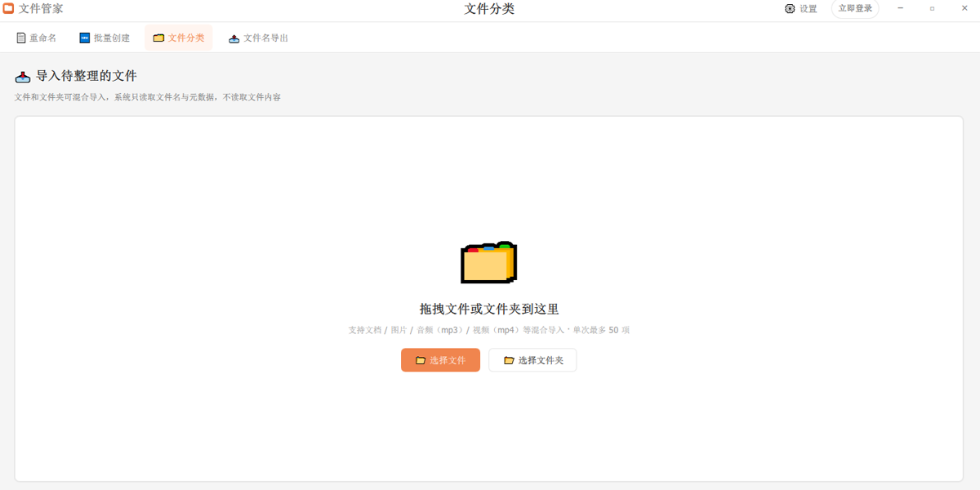Click the import tray icon beside 导入待整理的文件
The image size is (980, 490).
click(x=23, y=77)
